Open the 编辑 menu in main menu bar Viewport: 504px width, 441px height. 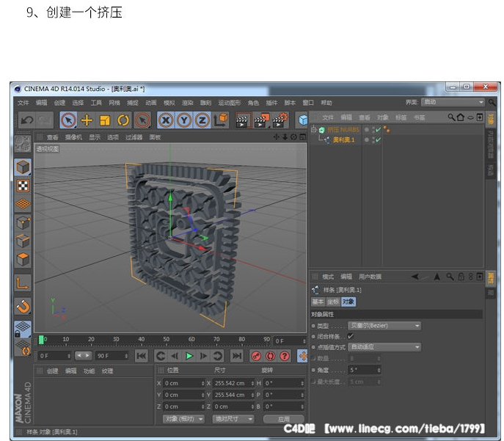pyautogui.click(x=42, y=103)
